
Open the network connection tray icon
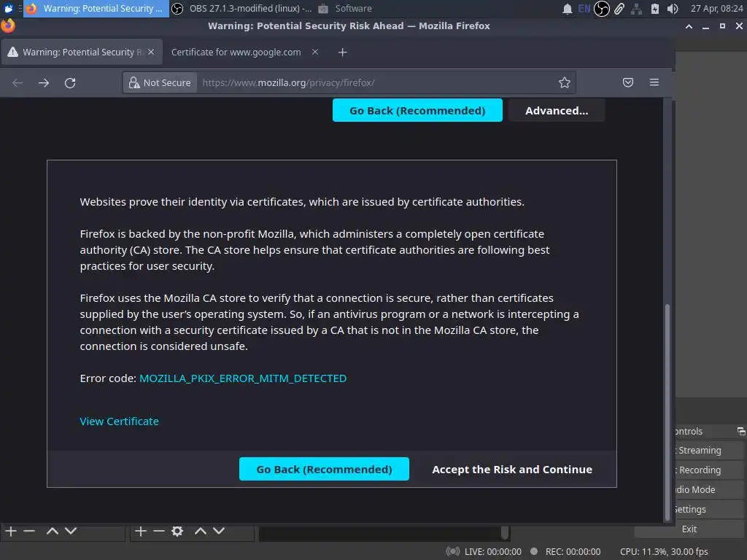pyautogui.click(x=636, y=9)
